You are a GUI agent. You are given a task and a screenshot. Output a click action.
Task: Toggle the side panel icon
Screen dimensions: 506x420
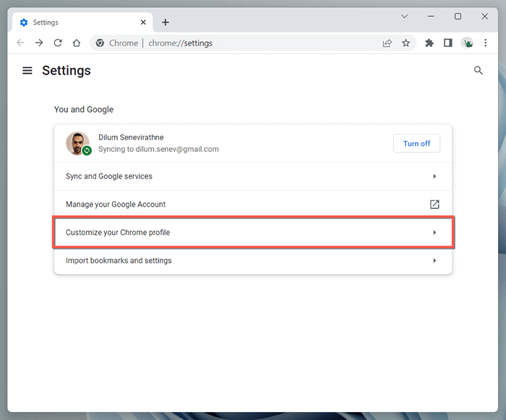pyautogui.click(x=448, y=43)
